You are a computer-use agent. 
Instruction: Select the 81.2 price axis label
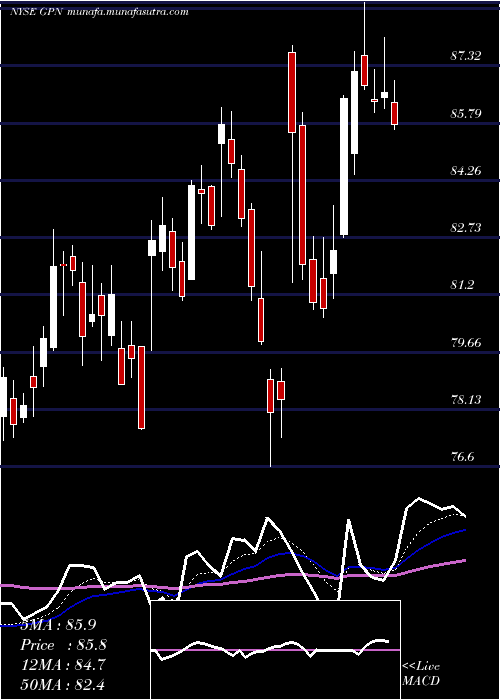(x=462, y=285)
